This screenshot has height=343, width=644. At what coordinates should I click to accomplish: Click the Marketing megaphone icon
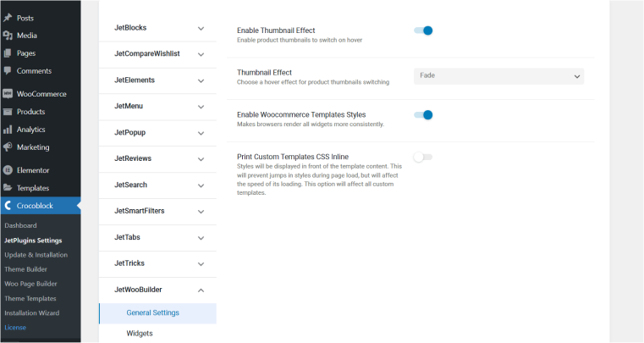point(8,147)
